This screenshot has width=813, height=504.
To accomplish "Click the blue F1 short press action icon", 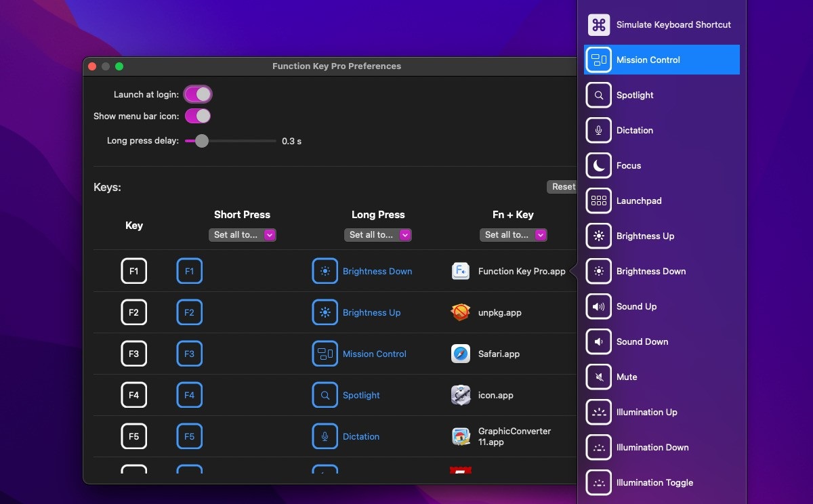I will click(189, 271).
